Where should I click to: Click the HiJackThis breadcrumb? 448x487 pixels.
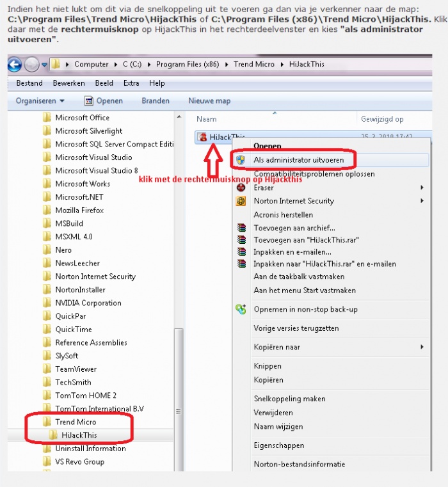point(307,64)
